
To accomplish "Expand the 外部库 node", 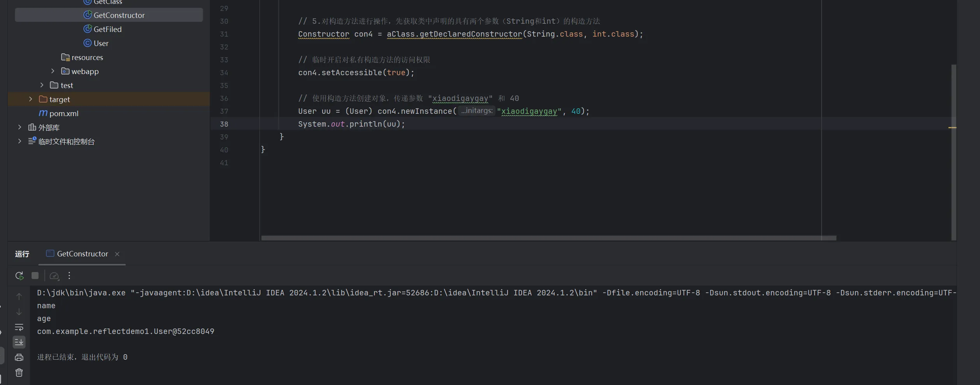I will coord(20,127).
